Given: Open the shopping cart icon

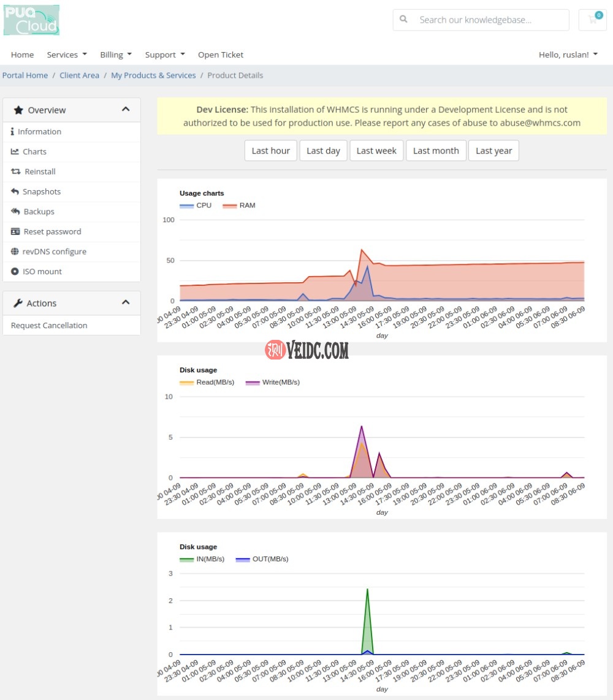Looking at the screenshot, I should (592, 20).
